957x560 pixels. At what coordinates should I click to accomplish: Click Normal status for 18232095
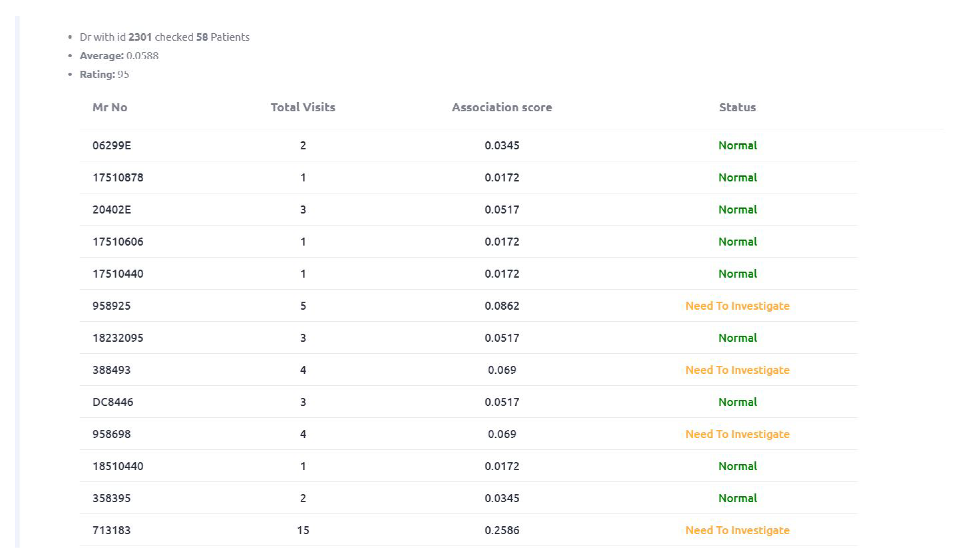[x=737, y=338]
